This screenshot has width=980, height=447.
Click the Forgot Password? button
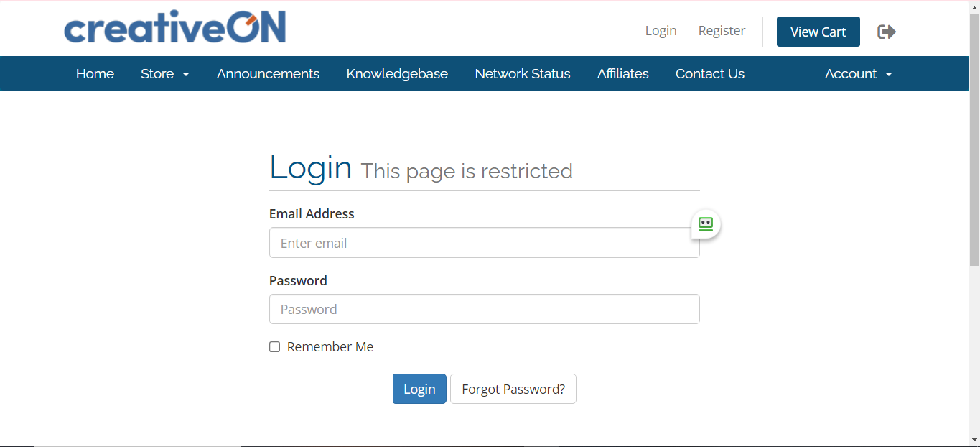click(513, 389)
